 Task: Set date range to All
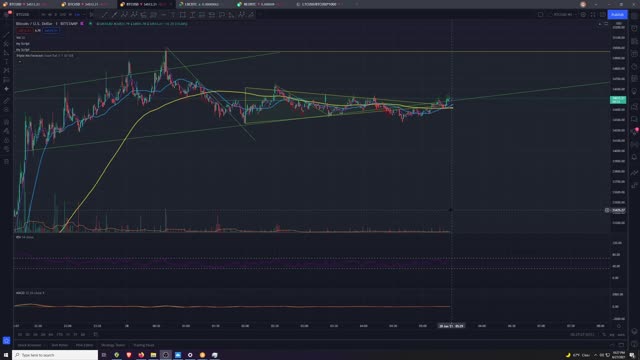pos(83,335)
